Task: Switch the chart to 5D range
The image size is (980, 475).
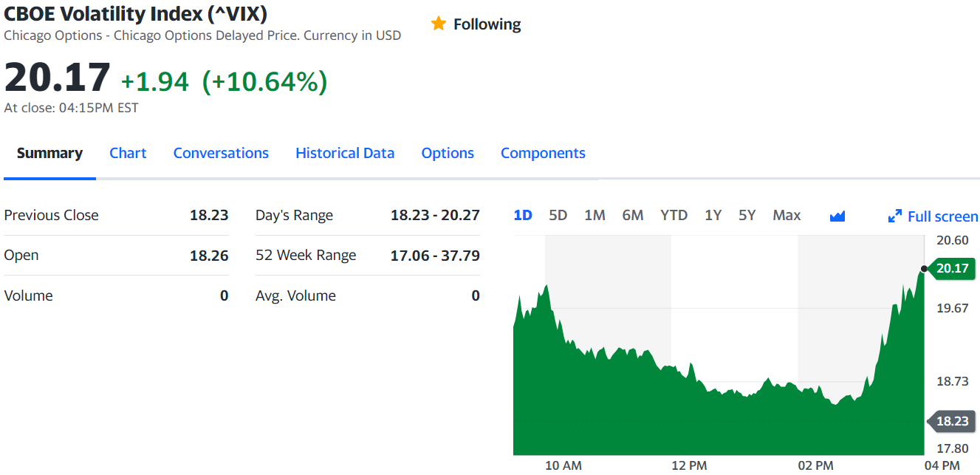Action: [x=558, y=215]
